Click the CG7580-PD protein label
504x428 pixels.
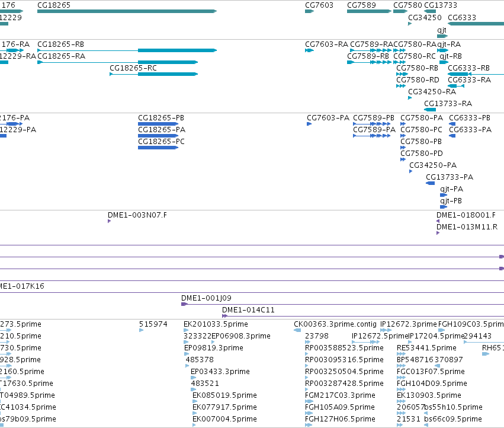[422, 154]
